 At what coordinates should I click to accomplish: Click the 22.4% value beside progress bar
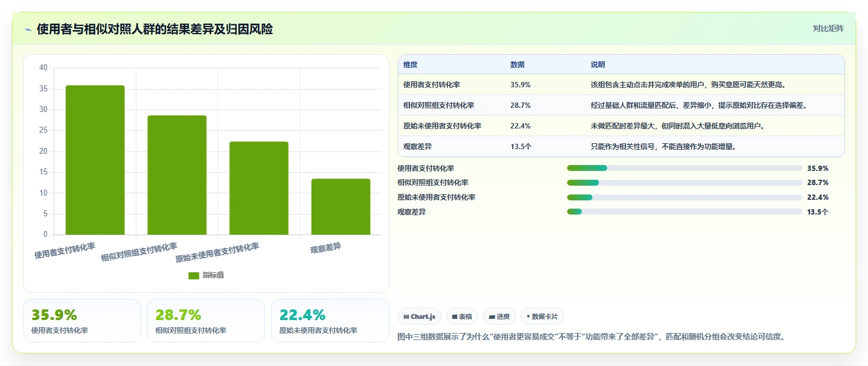(x=818, y=197)
